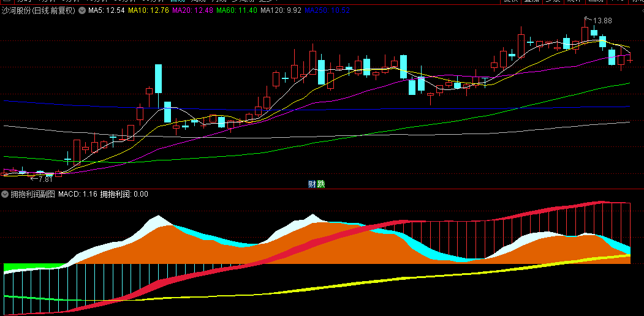Click the MA5: 12.54 indicator label
Screen dimensions: 644x316
click(x=107, y=10)
